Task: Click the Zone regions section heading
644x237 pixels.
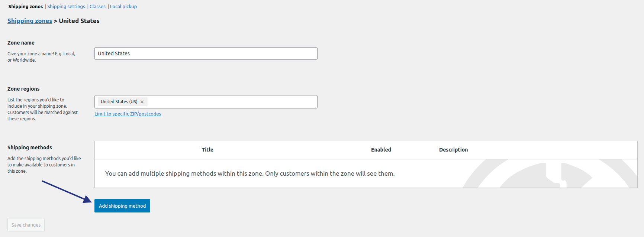Action: (23, 89)
